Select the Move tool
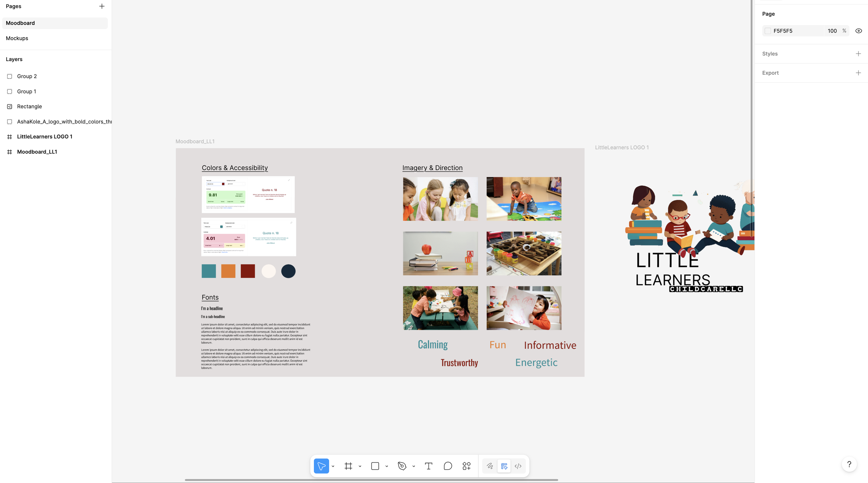Screen dimensions: 868x483 [321, 466]
